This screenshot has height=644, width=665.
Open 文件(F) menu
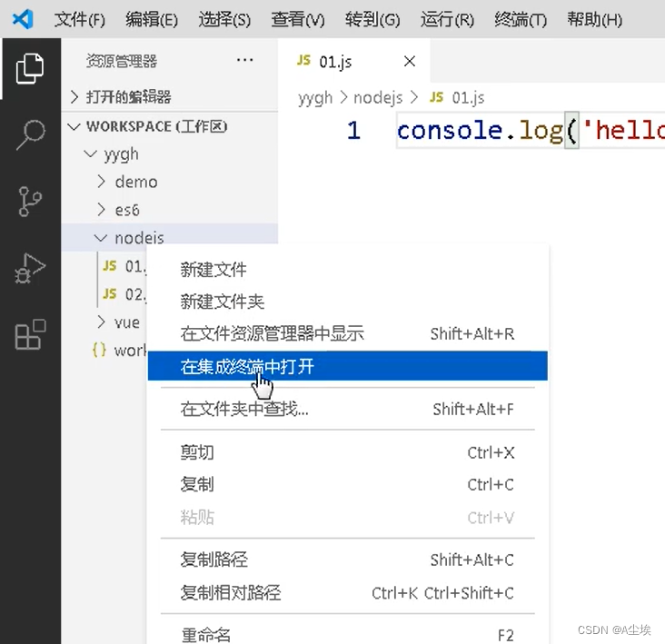coord(79,19)
